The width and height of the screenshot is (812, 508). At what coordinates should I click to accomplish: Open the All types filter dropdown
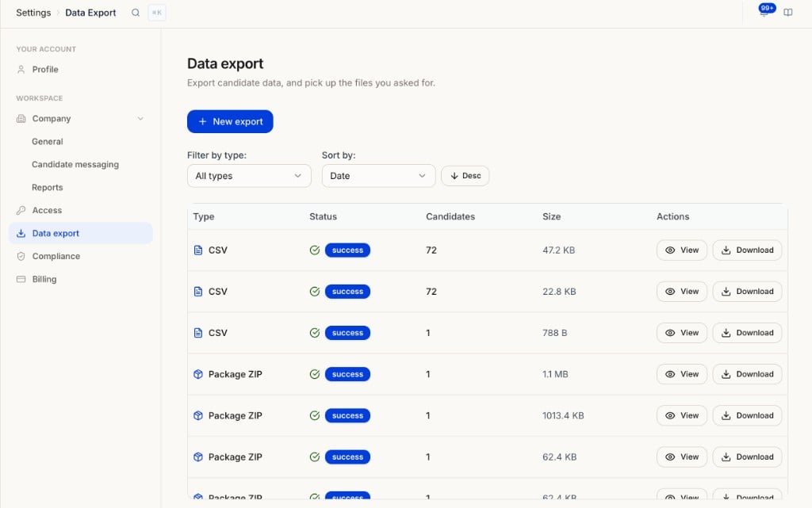click(249, 176)
